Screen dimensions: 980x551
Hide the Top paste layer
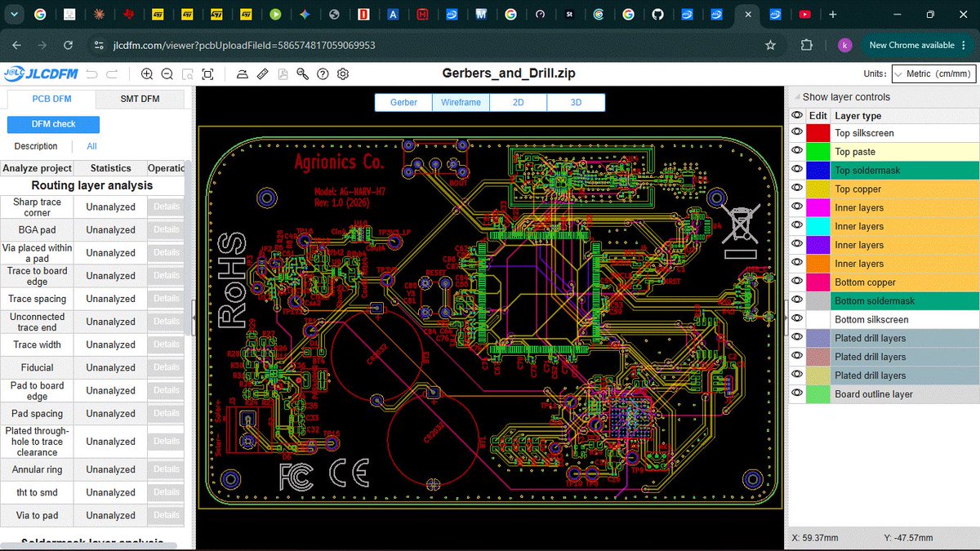[x=796, y=151]
